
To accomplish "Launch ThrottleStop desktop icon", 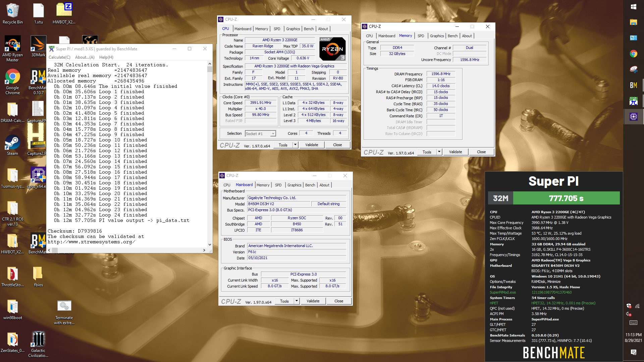I will click(x=12, y=277).
